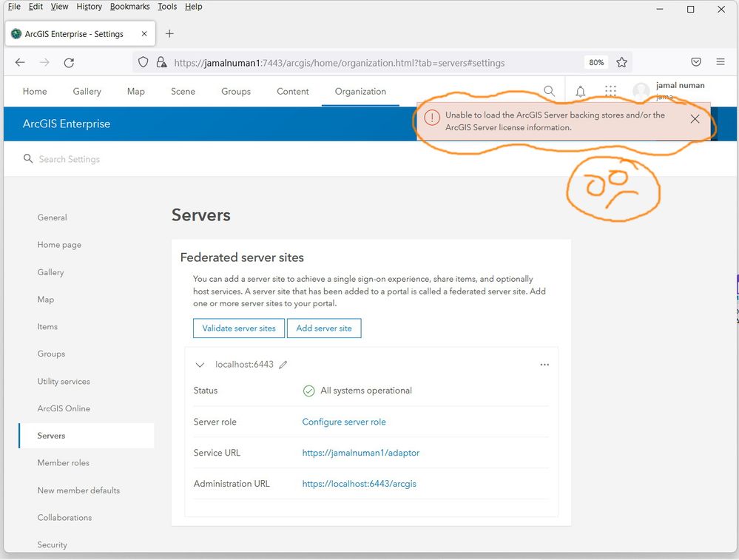
Task: Open Collaborations settings
Action: (x=64, y=518)
